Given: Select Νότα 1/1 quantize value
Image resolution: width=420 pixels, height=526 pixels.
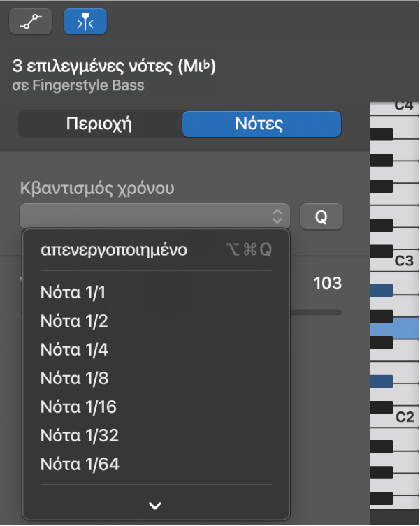Looking at the screenshot, I should tap(156, 292).
